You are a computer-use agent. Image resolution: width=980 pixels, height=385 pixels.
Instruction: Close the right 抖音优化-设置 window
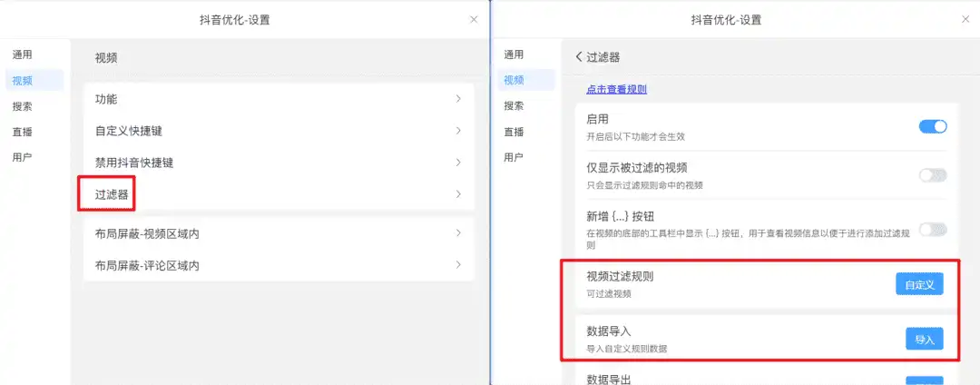click(965, 19)
